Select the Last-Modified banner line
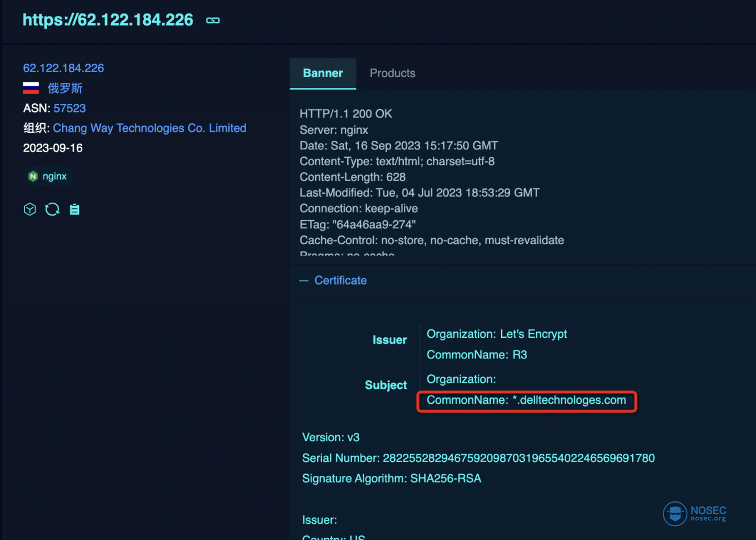Screen dimensions: 756x540 click(420, 192)
